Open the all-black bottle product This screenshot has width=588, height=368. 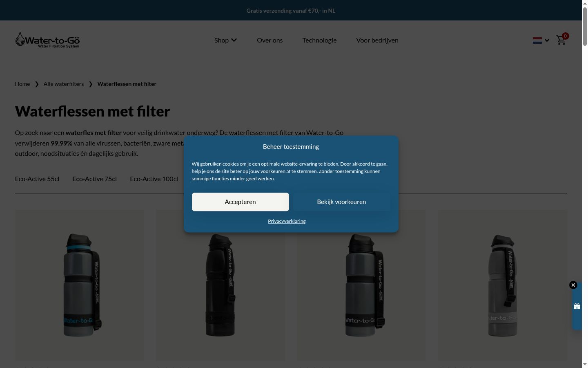(x=220, y=285)
